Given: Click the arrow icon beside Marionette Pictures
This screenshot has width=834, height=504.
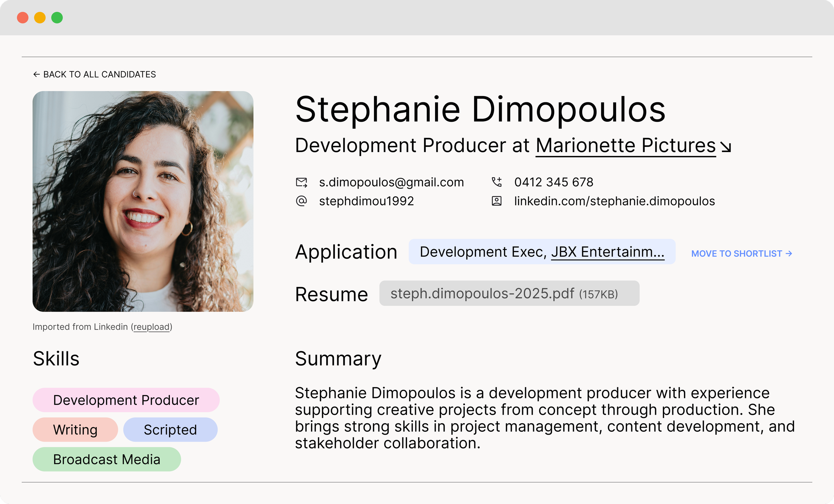Looking at the screenshot, I should point(726,147).
